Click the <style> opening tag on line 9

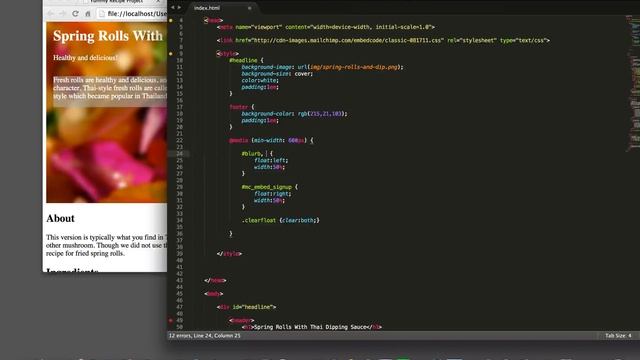228,53
